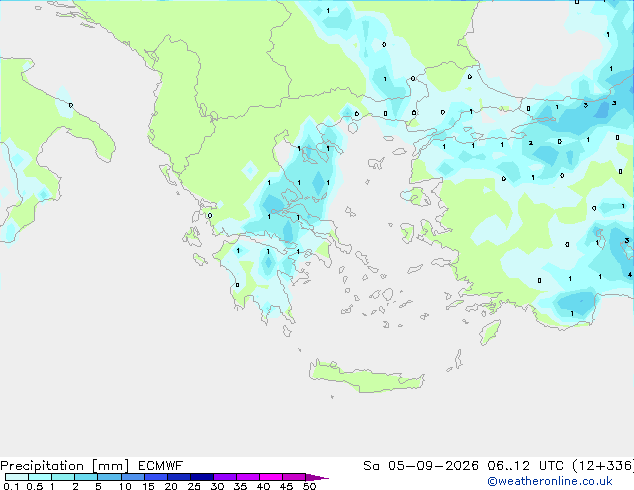Click the 20–25 mm legend color swatch

(x=178, y=477)
